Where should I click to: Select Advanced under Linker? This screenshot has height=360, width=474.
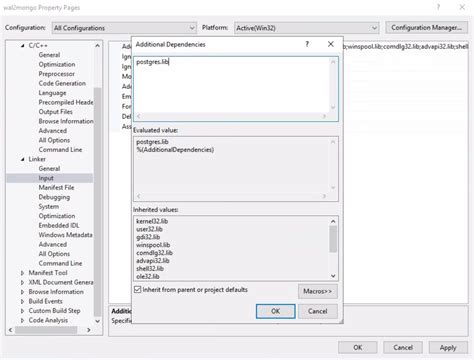(53, 244)
